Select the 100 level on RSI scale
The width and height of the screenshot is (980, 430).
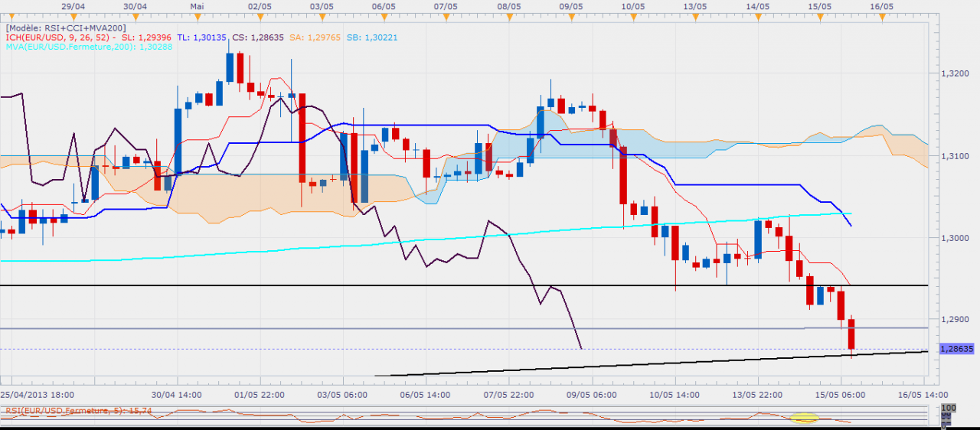(x=949, y=409)
